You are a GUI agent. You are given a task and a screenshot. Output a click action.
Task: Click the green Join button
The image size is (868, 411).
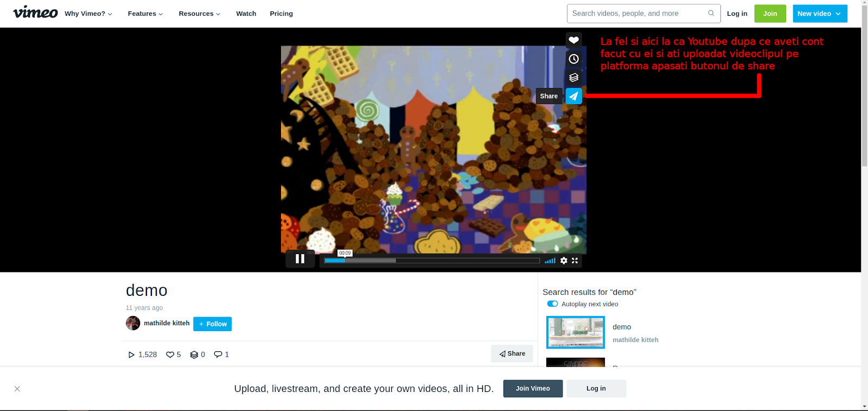coord(770,14)
